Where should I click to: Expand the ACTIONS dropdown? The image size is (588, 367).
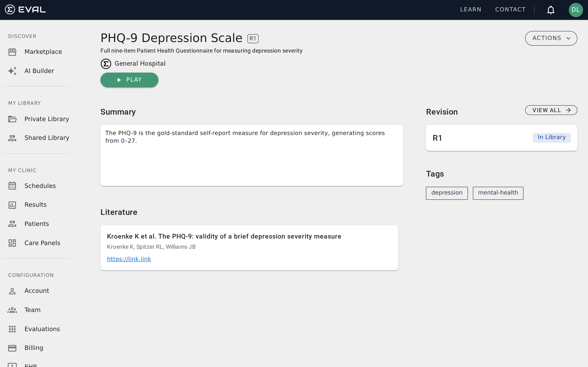[551, 38]
